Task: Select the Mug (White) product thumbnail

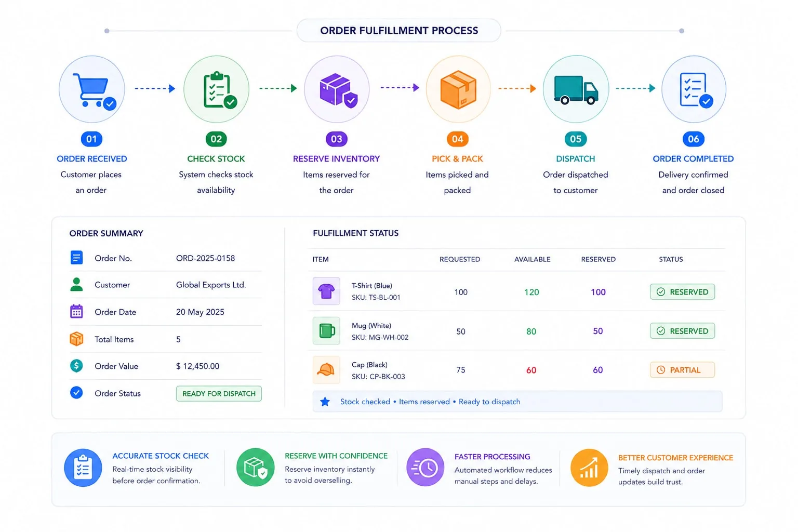Action: pyautogui.click(x=326, y=330)
